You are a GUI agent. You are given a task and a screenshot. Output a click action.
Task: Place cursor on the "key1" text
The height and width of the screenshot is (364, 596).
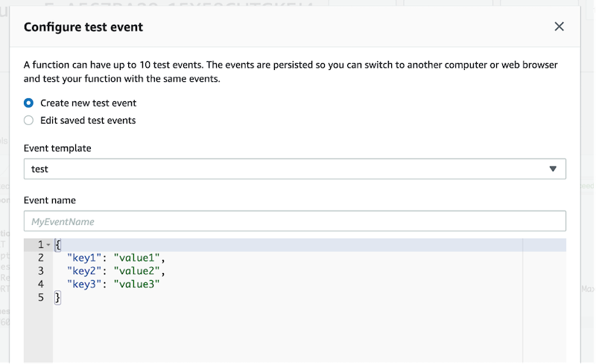[85, 258]
